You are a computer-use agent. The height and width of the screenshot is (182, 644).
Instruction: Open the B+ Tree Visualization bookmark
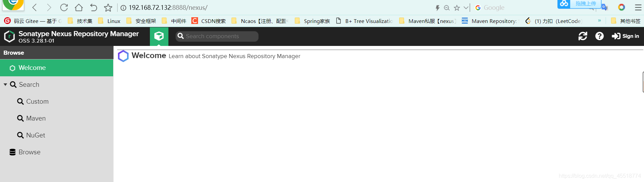pyautogui.click(x=364, y=21)
